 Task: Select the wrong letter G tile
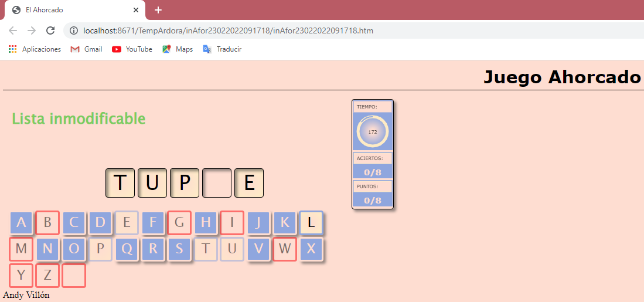coord(179,223)
